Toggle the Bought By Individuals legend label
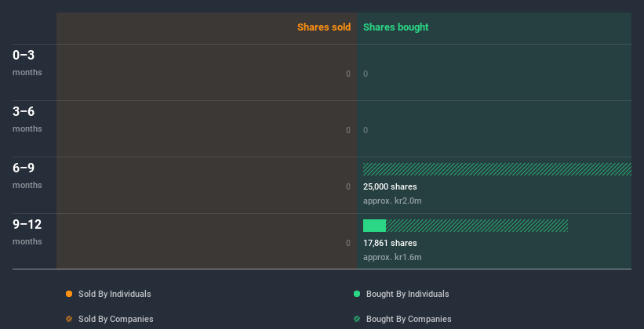 click(407, 294)
